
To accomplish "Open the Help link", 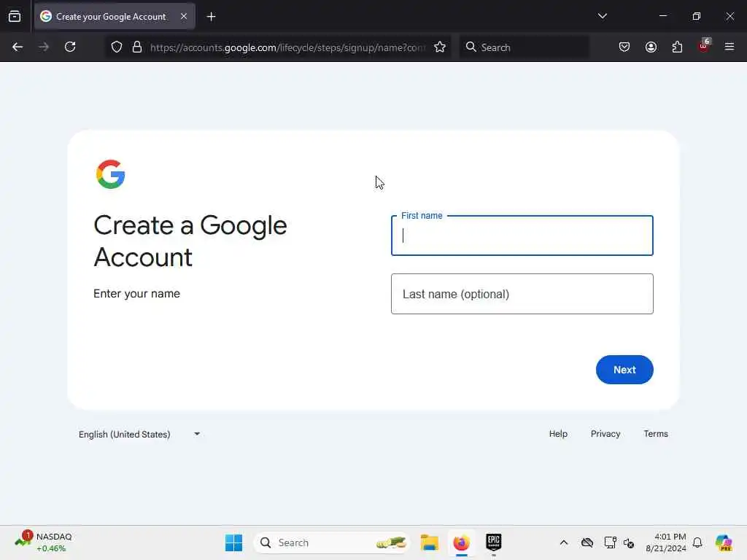I will click(x=558, y=434).
